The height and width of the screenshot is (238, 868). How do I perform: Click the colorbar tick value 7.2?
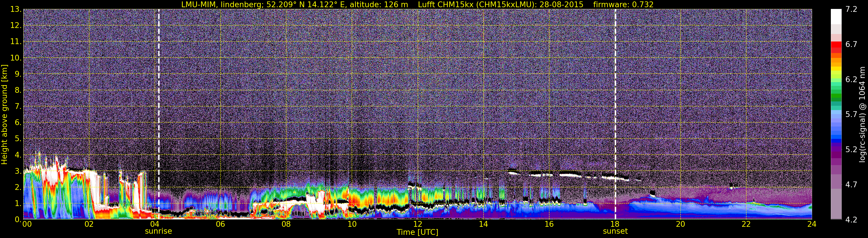tap(851, 9)
